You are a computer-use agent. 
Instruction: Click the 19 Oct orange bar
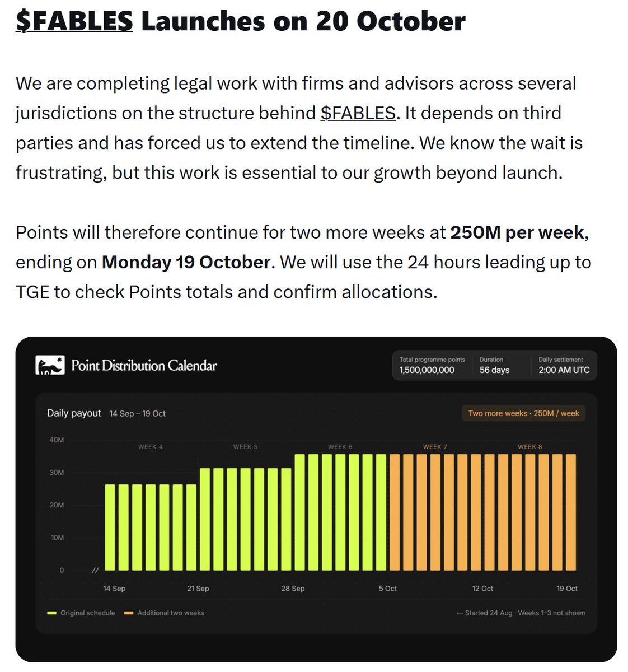pyautogui.click(x=571, y=513)
